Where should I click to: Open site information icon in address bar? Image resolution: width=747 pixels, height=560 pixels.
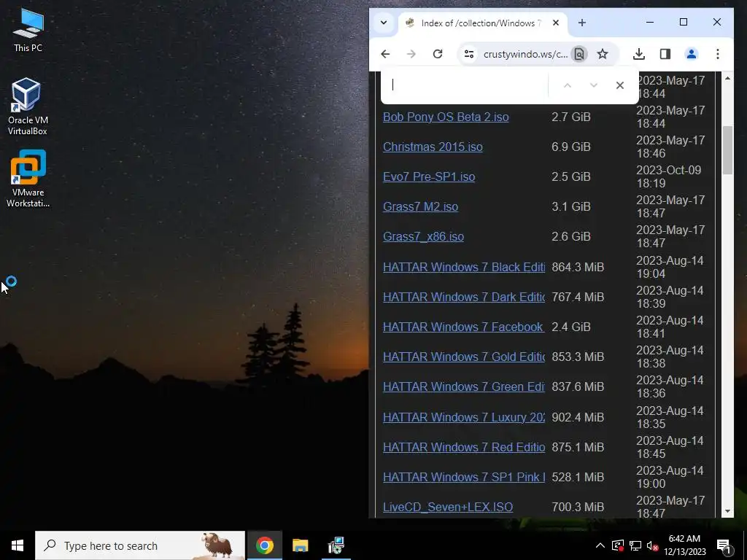[x=469, y=54]
